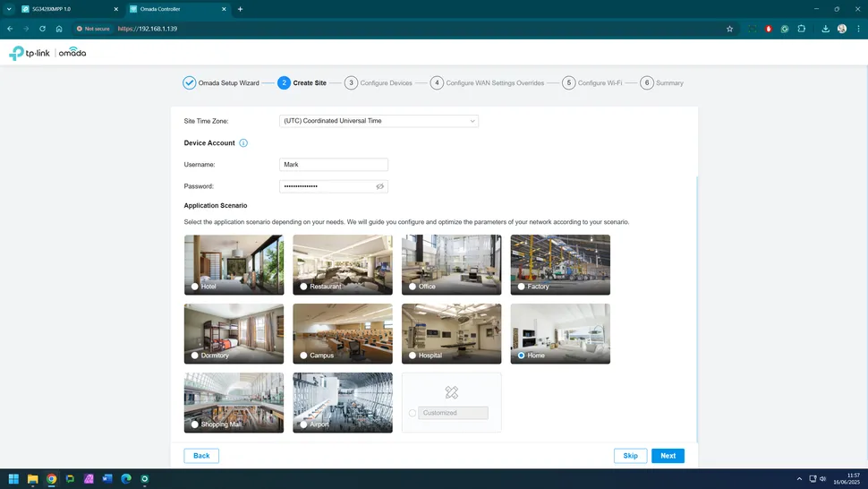868x489 pixels.
Task: Click the Username input field
Action: pos(334,165)
